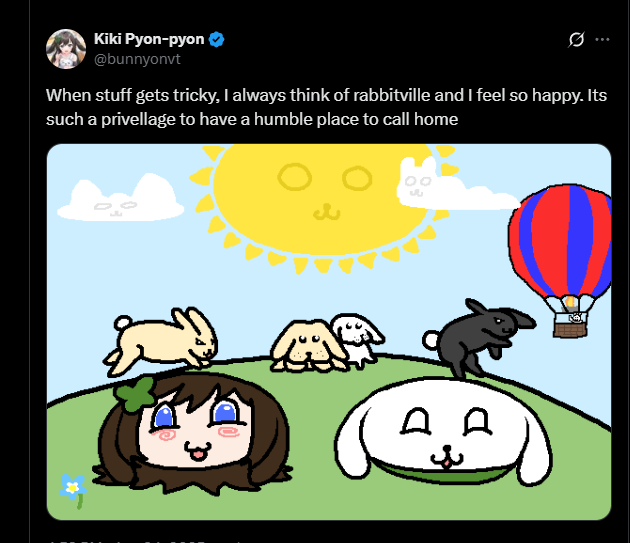Click the blue verified badge

pos(217,39)
